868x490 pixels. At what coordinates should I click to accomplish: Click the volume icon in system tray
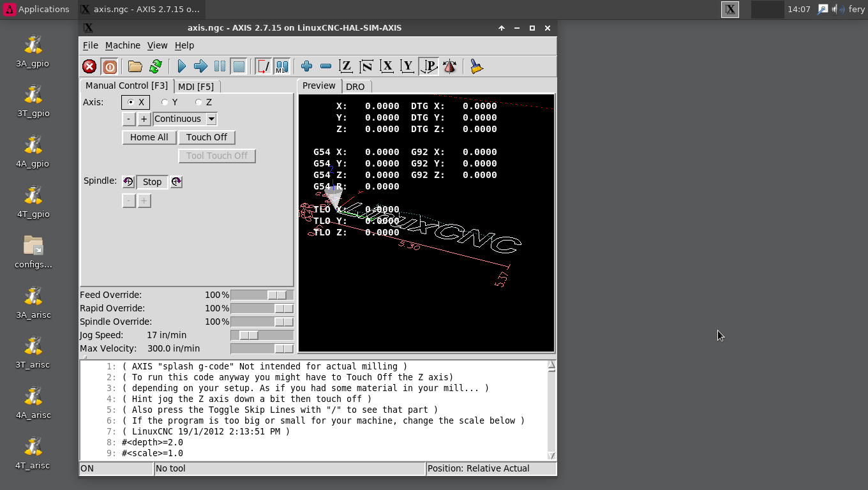coord(838,9)
